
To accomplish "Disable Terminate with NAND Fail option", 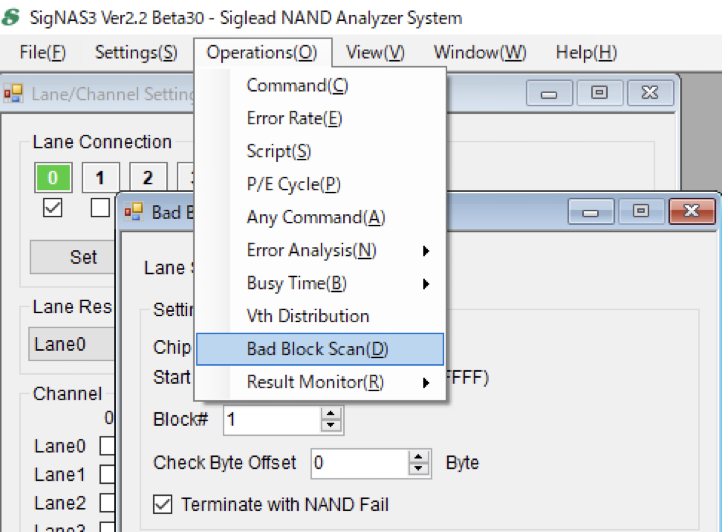I will point(163,504).
